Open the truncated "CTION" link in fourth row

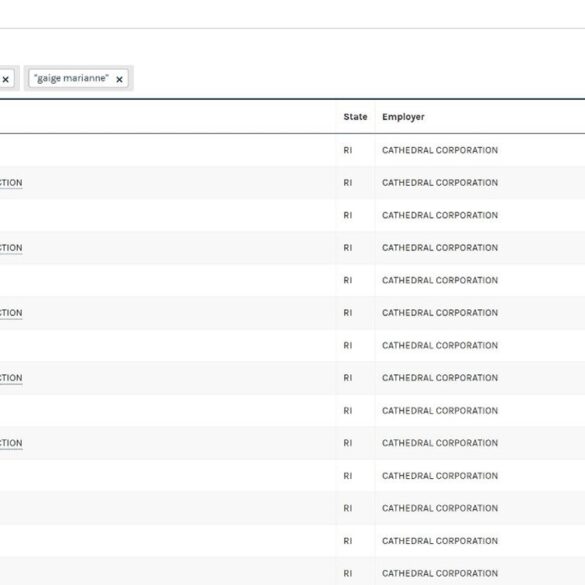[x=11, y=248]
